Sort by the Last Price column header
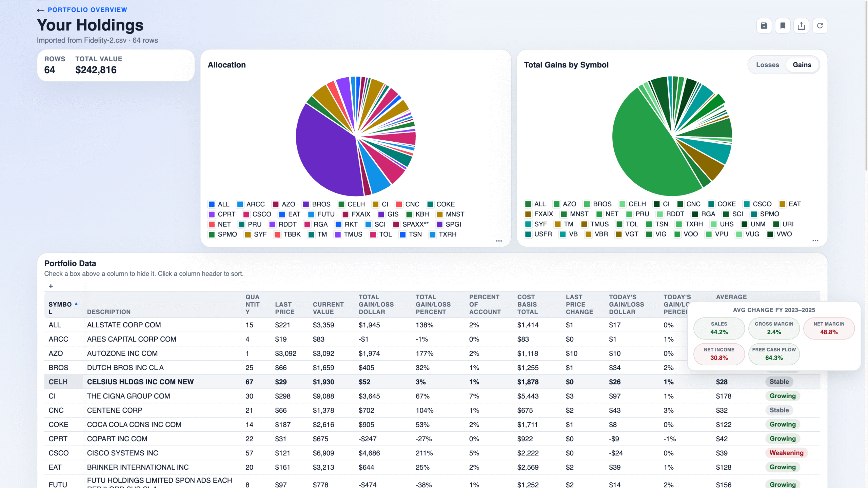 point(284,308)
